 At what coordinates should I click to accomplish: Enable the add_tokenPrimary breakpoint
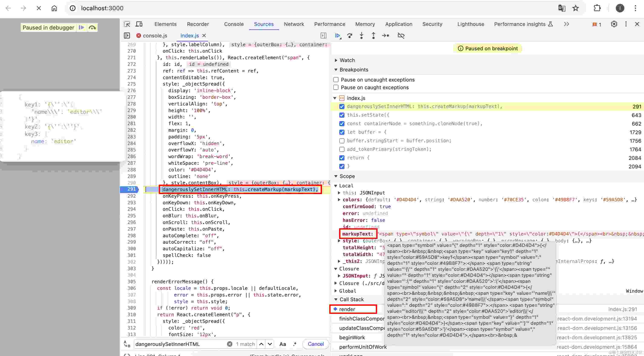(x=342, y=149)
